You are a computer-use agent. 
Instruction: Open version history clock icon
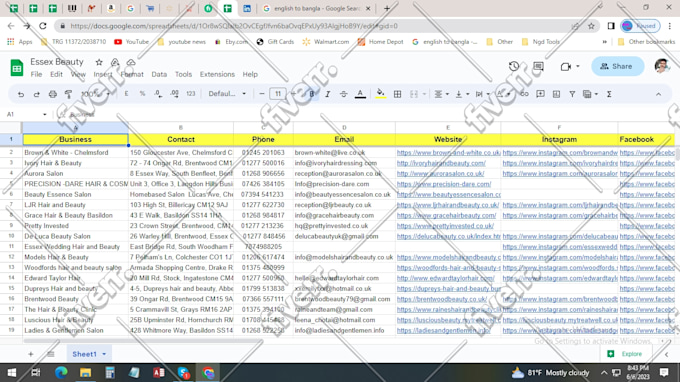(x=514, y=66)
